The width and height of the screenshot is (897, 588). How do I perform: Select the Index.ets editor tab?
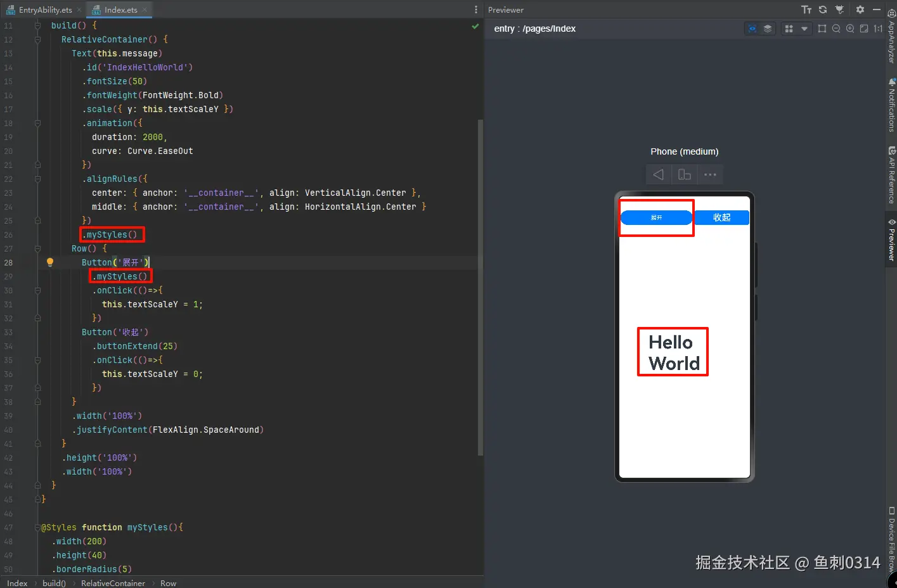(120, 10)
